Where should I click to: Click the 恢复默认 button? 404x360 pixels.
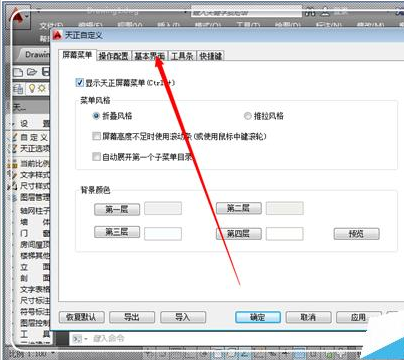click(x=82, y=317)
